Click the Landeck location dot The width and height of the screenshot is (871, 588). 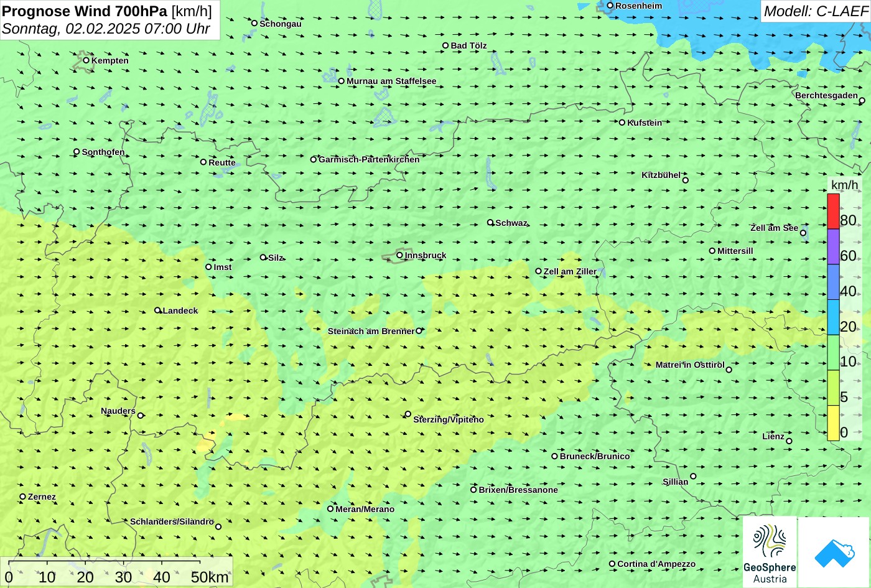point(157,310)
